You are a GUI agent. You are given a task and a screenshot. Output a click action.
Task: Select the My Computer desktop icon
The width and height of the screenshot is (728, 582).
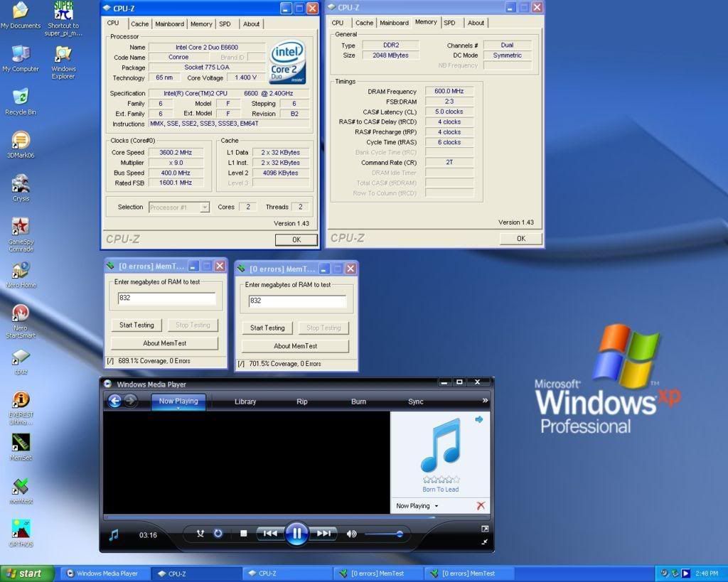(x=21, y=59)
